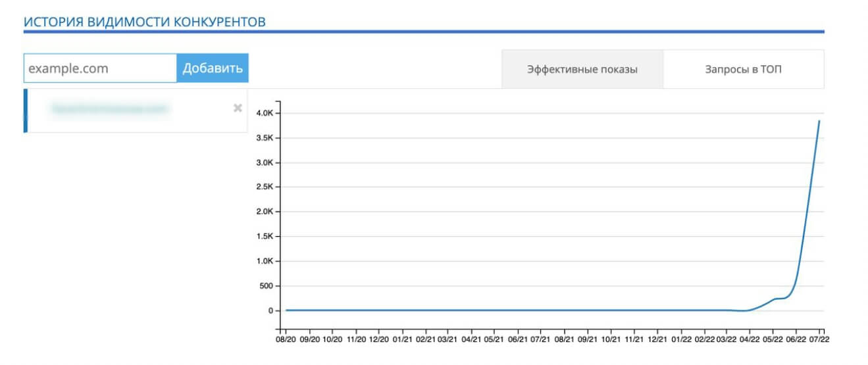The height and width of the screenshot is (365, 868).
Task: Click the 08/20 x-axis date label
Action: point(286,340)
